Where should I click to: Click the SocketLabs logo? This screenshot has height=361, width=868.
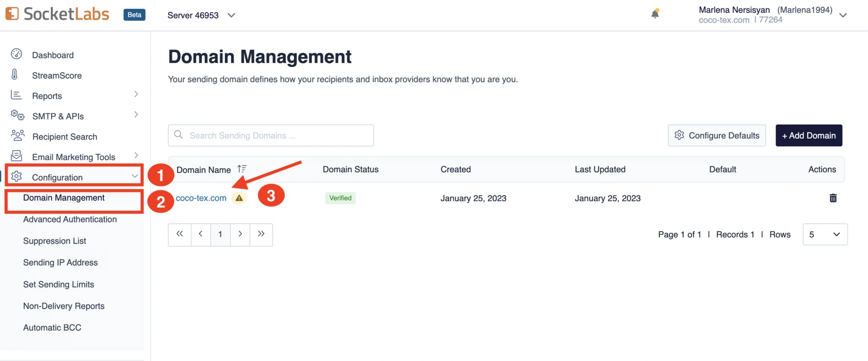[57, 14]
